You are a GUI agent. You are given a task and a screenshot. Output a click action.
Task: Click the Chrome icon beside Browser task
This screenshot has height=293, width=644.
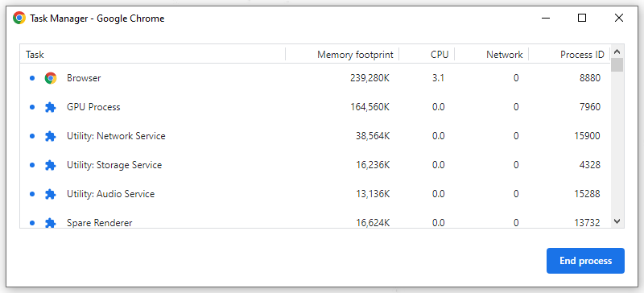51,78
